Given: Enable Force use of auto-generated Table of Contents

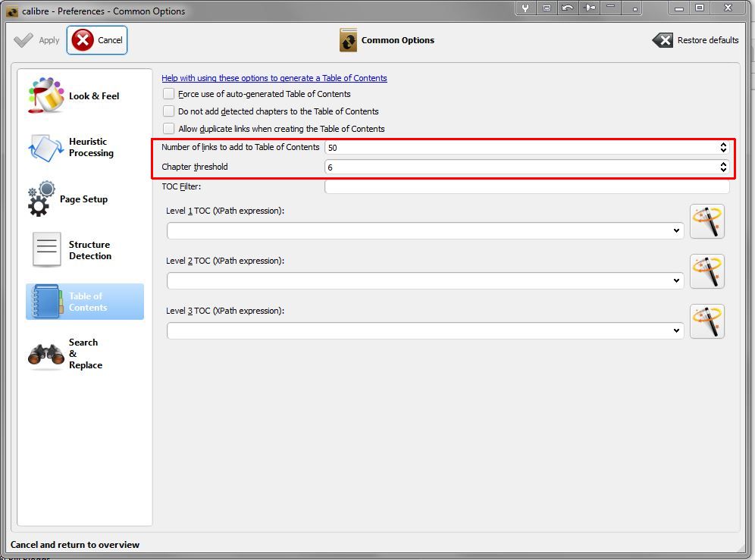Looking at the screenshot, I should pyautogui.click(x=168, y=93).
